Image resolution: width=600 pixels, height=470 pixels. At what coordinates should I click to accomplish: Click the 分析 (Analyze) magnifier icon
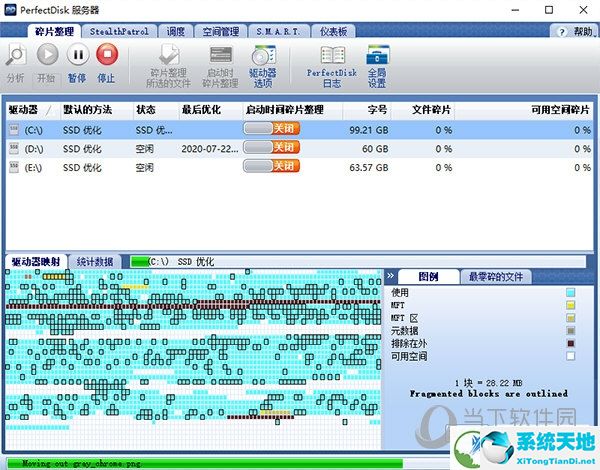pos(15,55)
